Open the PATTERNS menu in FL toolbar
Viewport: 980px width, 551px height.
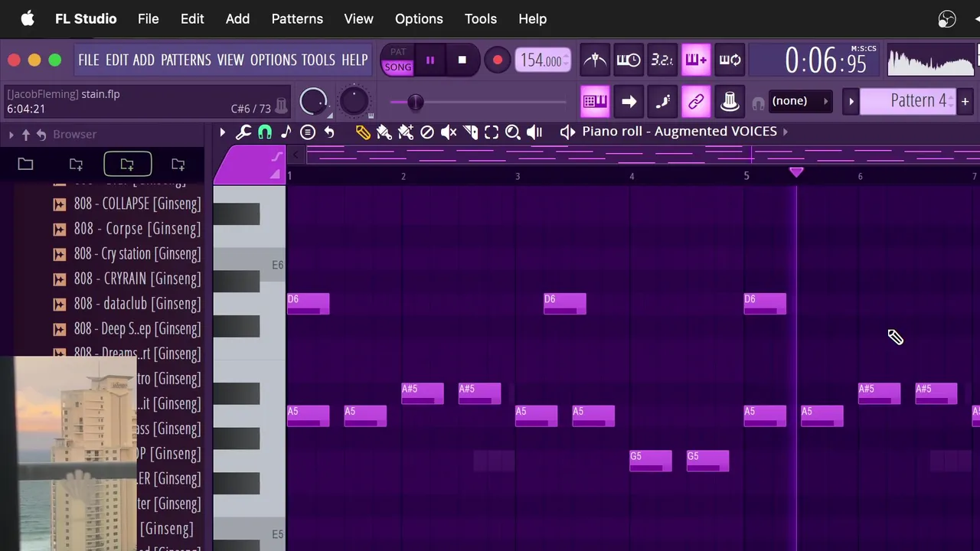point(185,60)
